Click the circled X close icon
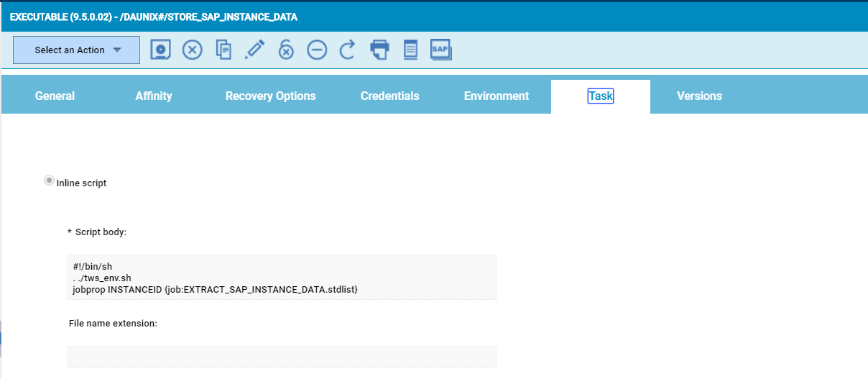Image resolution: width=868 pixels, height=379 pixels. 192,50
